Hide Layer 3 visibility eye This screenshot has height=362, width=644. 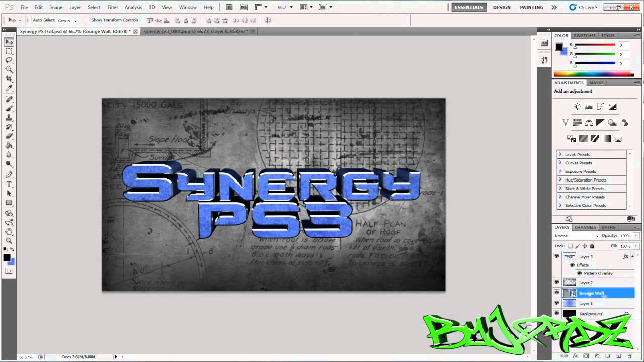[x=557, y=256]
